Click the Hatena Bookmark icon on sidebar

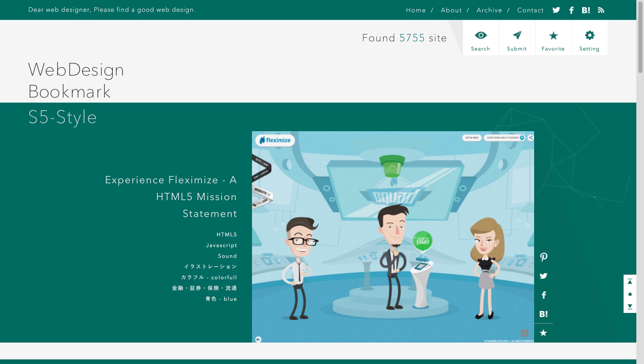[544, 314]
